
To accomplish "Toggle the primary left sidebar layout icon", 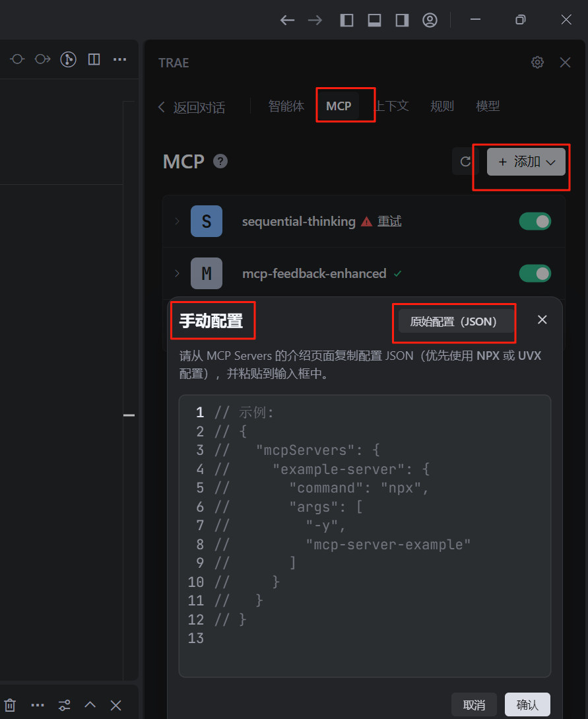I will 347,20.
